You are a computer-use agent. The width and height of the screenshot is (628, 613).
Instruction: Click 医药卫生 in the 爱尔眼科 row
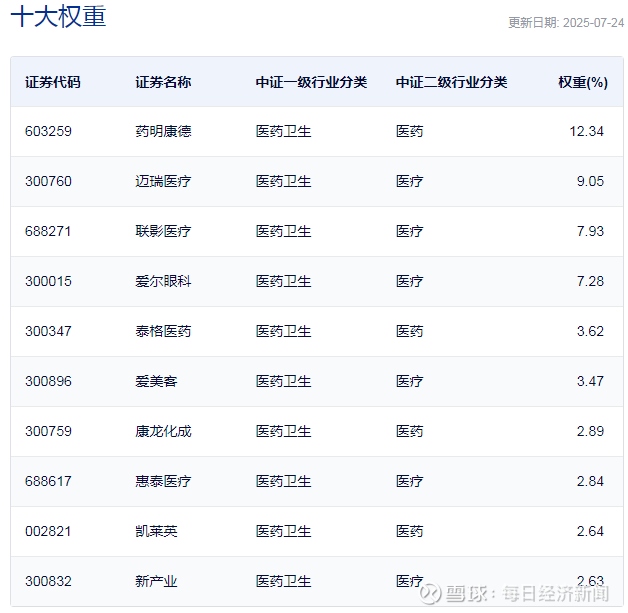point(284,281)
